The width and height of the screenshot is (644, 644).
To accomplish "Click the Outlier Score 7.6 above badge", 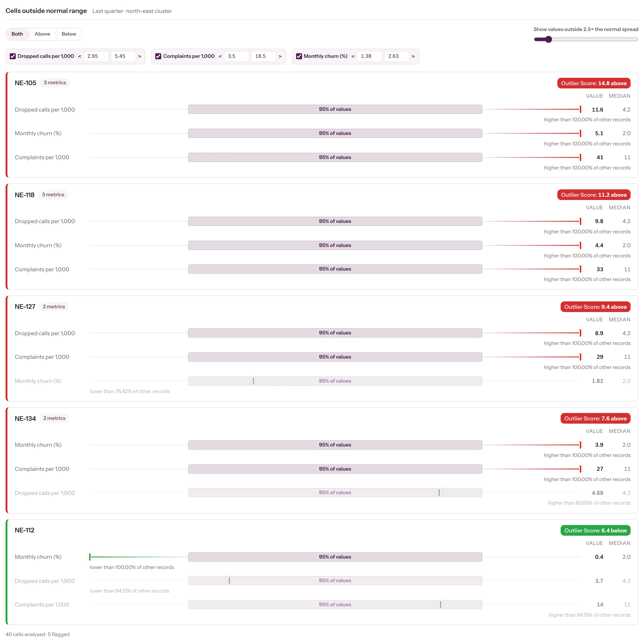I will (595, 419).
